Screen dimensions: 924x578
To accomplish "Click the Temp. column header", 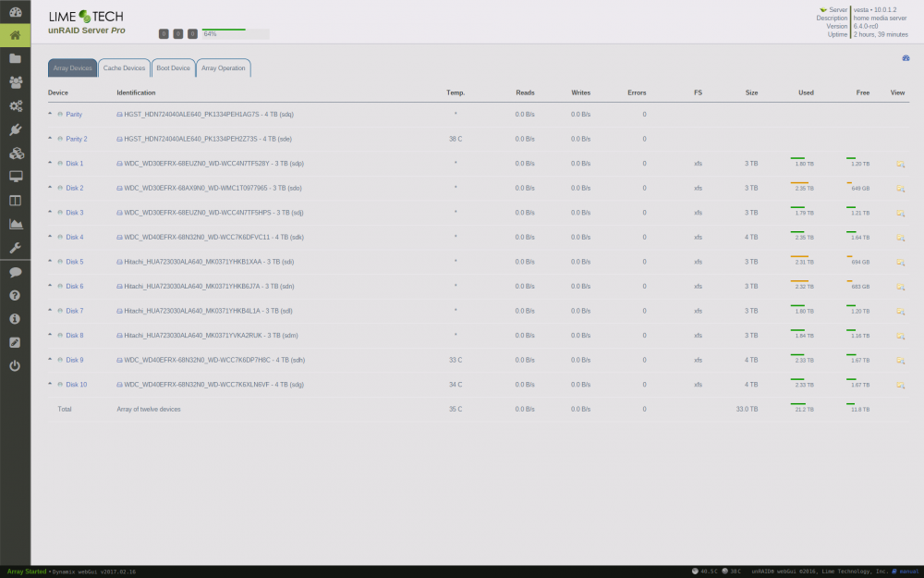I will pyautogui.click(x=456, y=92).
